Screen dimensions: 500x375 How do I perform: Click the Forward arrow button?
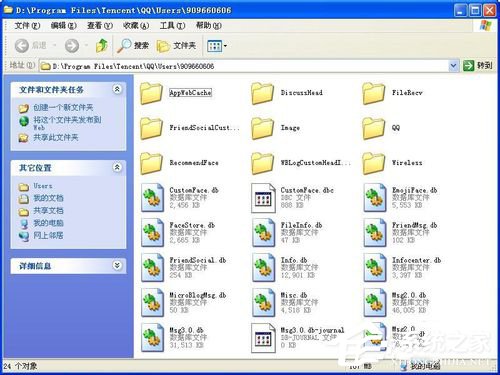[72, 46]
